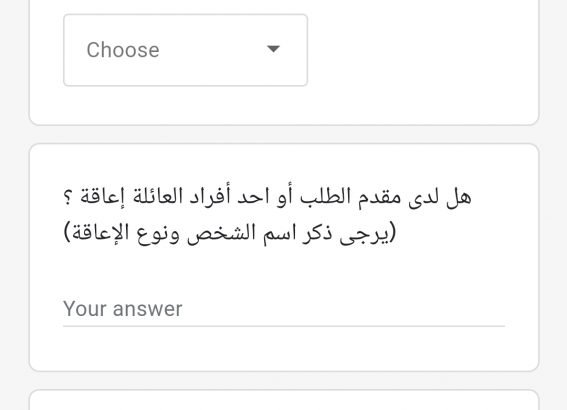Click the hint text يرجى ذكر اسم الشخص
The image size is (567, 410).
pos(291,234)
